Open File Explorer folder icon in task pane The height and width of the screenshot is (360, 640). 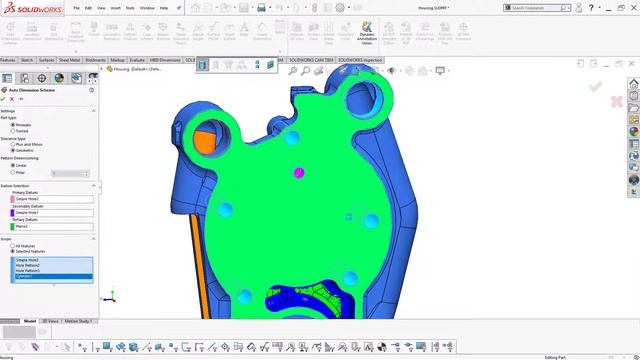point(633,108)
